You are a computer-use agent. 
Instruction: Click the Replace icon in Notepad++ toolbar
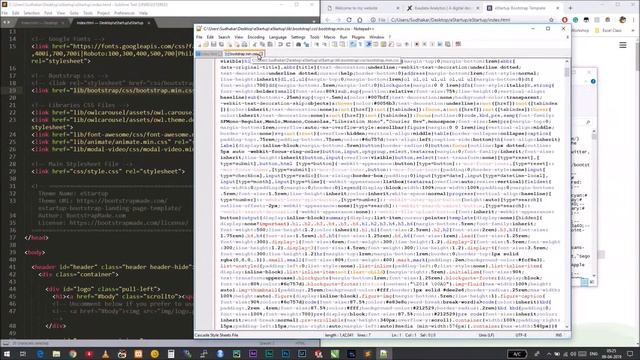[x=306, y=44]
